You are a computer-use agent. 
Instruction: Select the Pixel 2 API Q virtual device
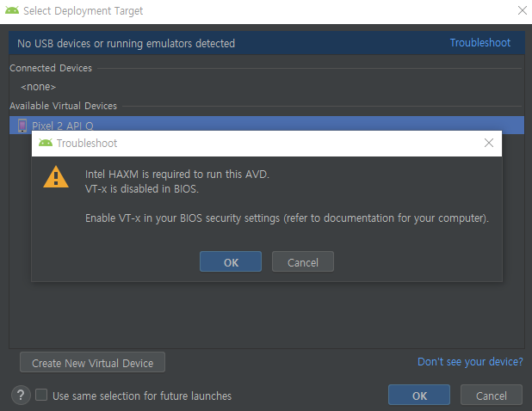(267, 124)
